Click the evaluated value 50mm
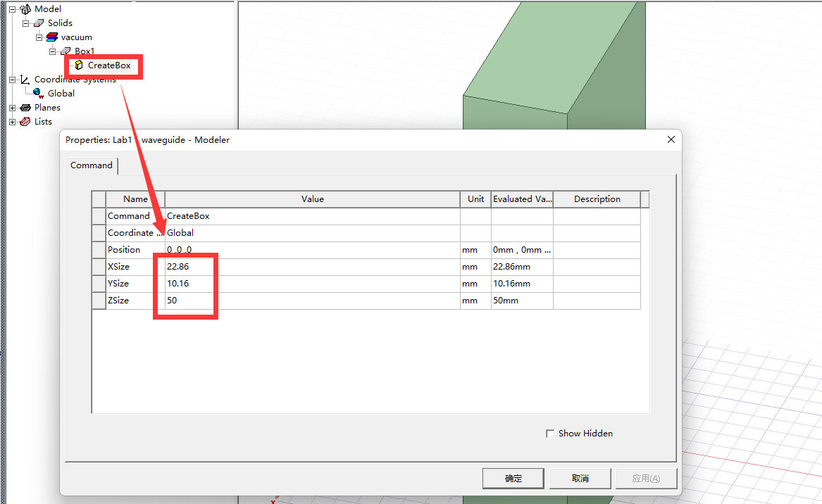Screen dimensions: 822x504 point(522,300)
